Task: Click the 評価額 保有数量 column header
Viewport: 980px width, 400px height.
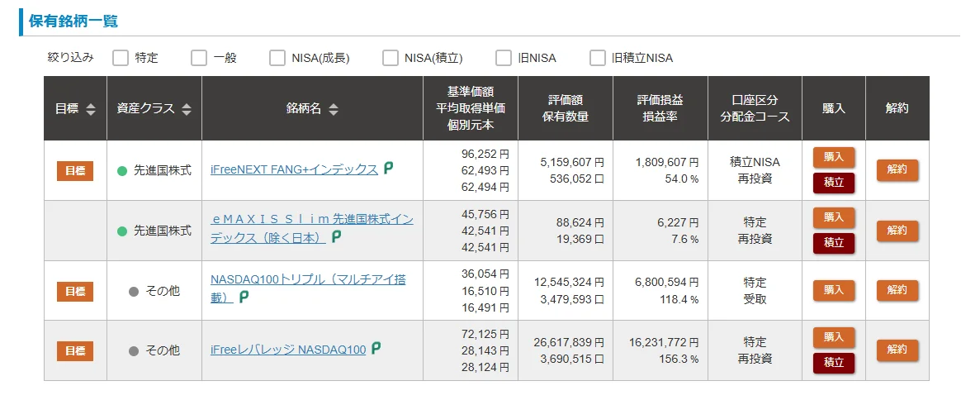Action: (x=566, y=108)
